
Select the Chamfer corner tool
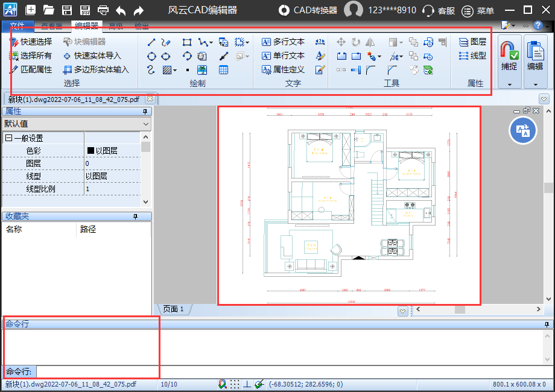392,70
